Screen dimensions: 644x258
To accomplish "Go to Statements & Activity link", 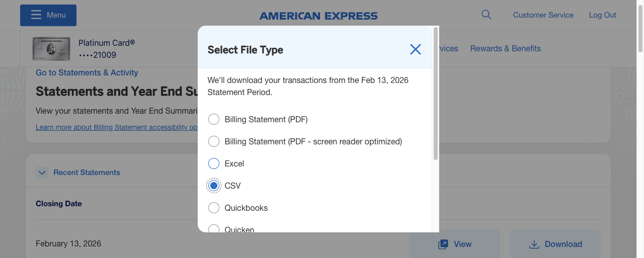I will coord(87,73).
